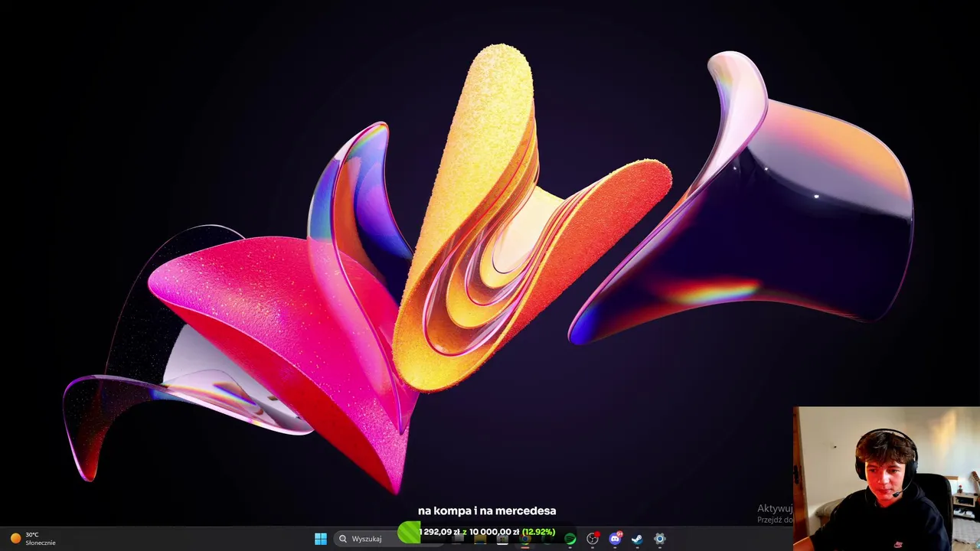Open Spotify from the taskbar

click(x=570, y=539)
